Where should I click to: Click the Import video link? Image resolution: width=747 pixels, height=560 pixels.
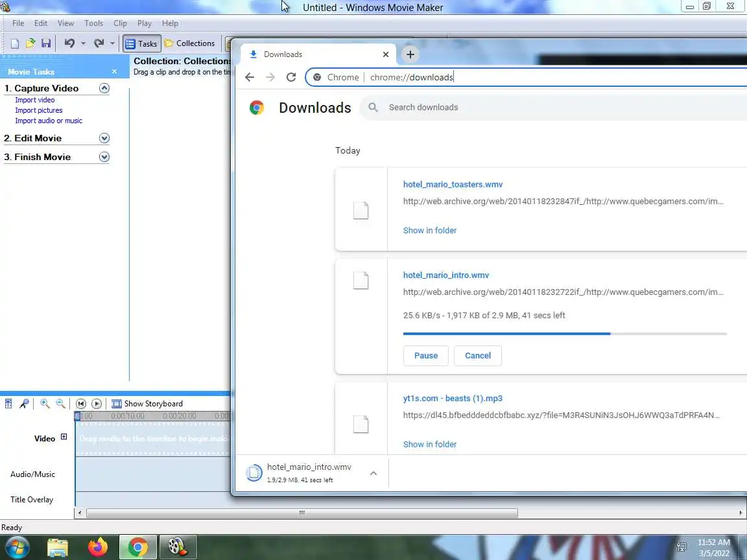35,100
